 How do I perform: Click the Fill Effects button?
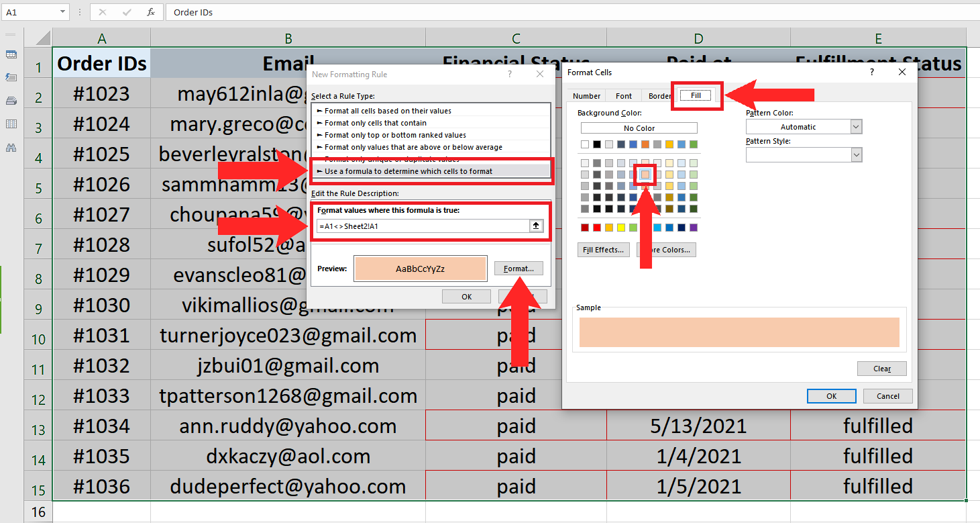pos(603,249)
